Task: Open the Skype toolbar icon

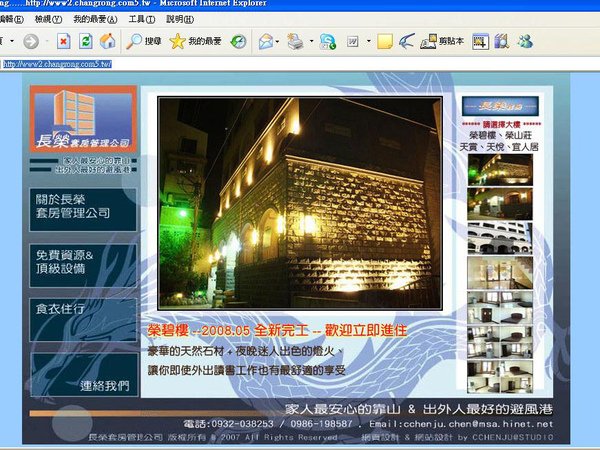Action: tap(328, 41)
